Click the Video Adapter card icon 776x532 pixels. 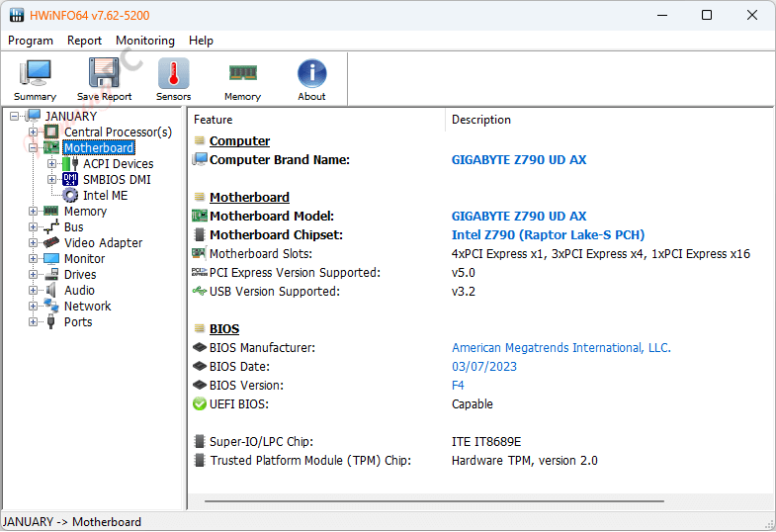pos(51,242)
